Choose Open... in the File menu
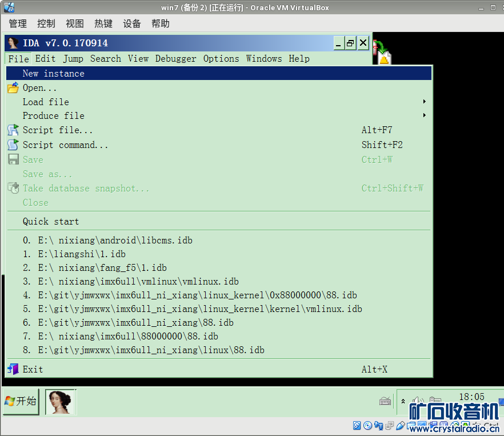 [x=218, y=88]
